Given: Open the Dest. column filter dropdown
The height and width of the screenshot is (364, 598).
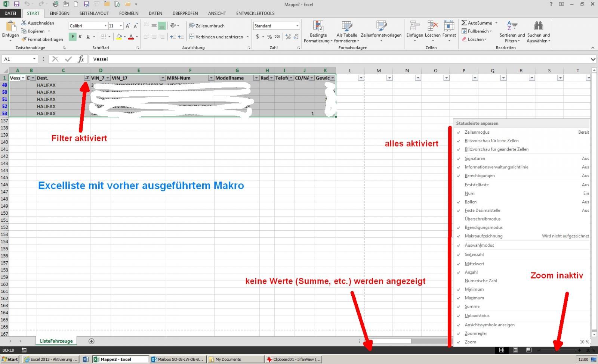Looking at the screenshot, I should click(x=87, y=78).
